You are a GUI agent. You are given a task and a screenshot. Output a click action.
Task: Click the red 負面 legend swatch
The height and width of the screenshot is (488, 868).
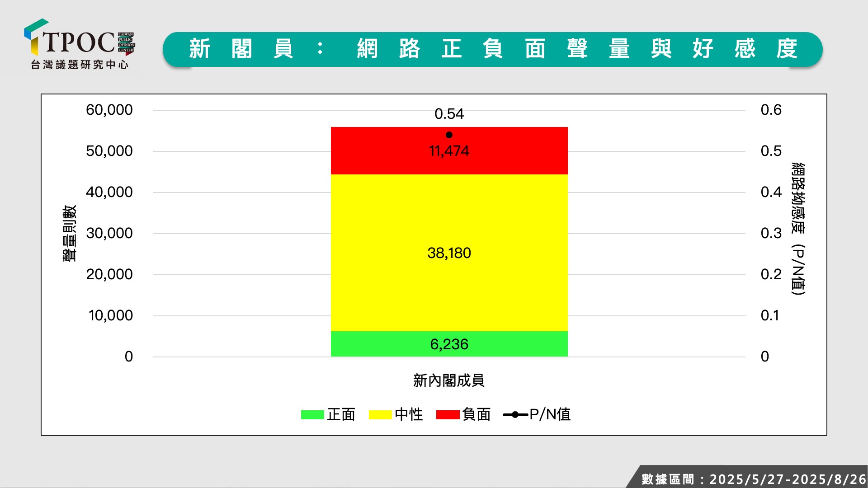coord(448,415)
